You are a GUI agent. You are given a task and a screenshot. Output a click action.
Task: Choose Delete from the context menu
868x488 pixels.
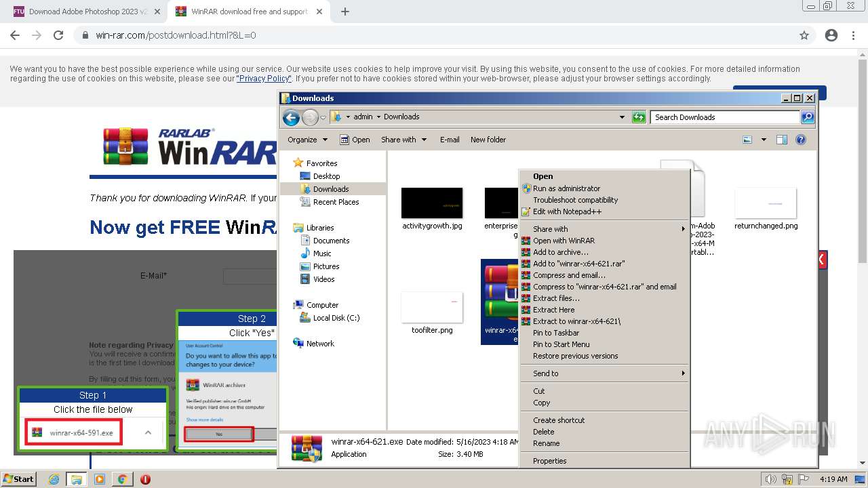pos(605,432)
